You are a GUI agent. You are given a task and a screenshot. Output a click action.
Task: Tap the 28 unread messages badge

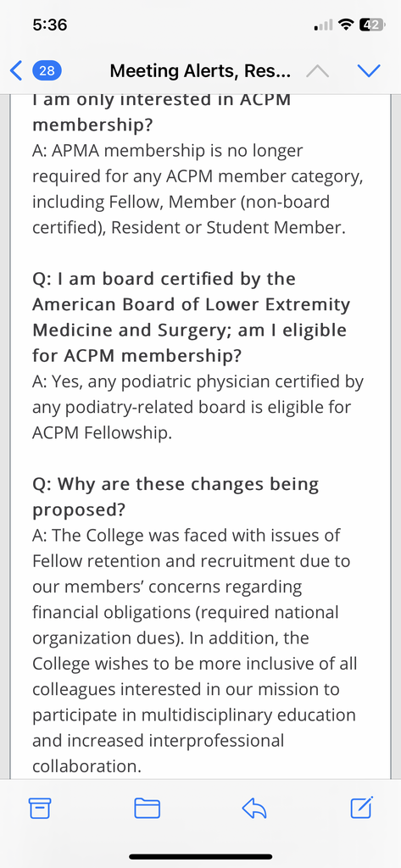click(x=47, y=71)
